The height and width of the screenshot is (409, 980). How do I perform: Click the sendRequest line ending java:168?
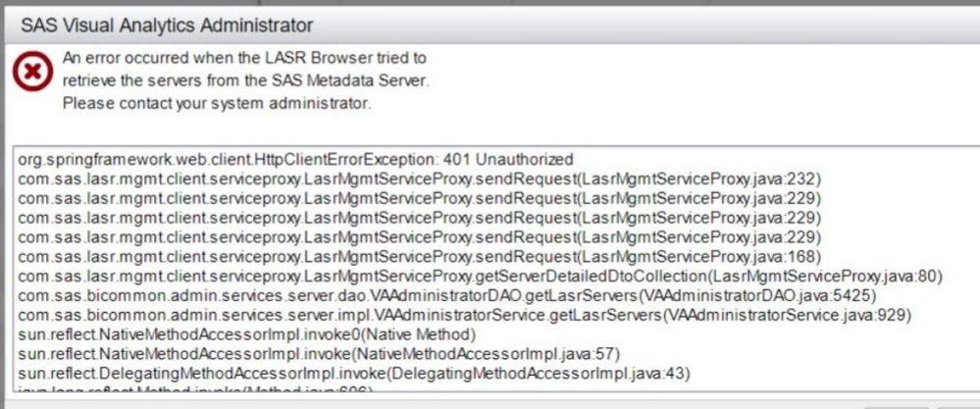419,257
